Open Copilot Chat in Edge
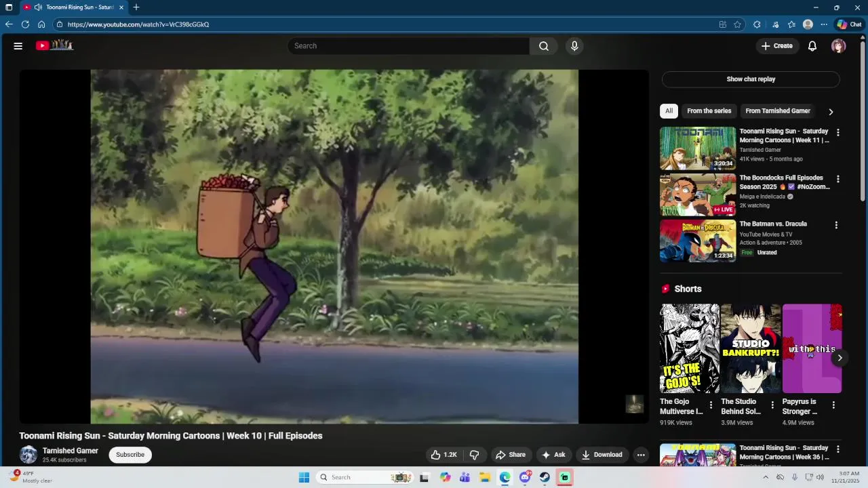Screen dimensions: 868x488 click(849, 24)
